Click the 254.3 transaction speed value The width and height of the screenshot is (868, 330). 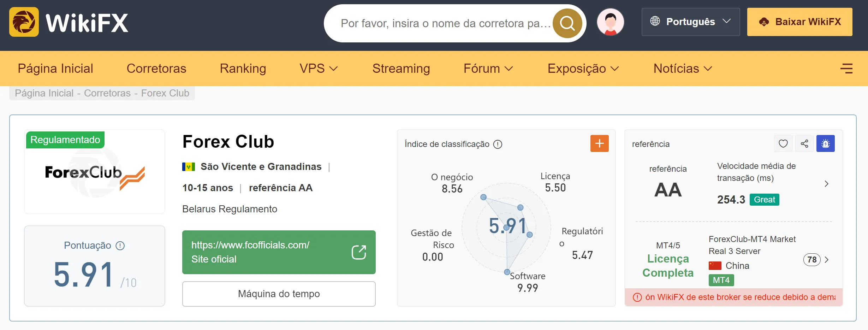coord(731,200)
